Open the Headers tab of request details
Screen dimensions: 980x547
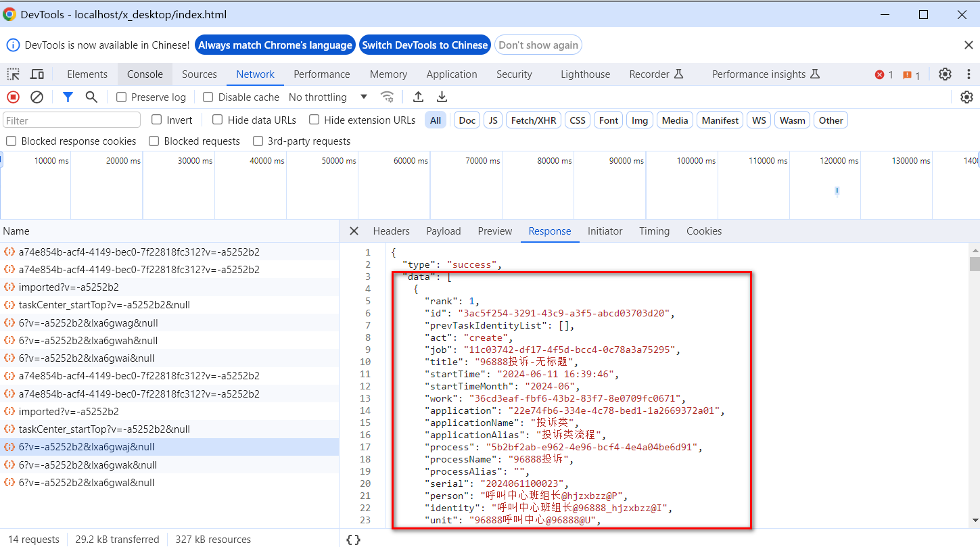391,231
